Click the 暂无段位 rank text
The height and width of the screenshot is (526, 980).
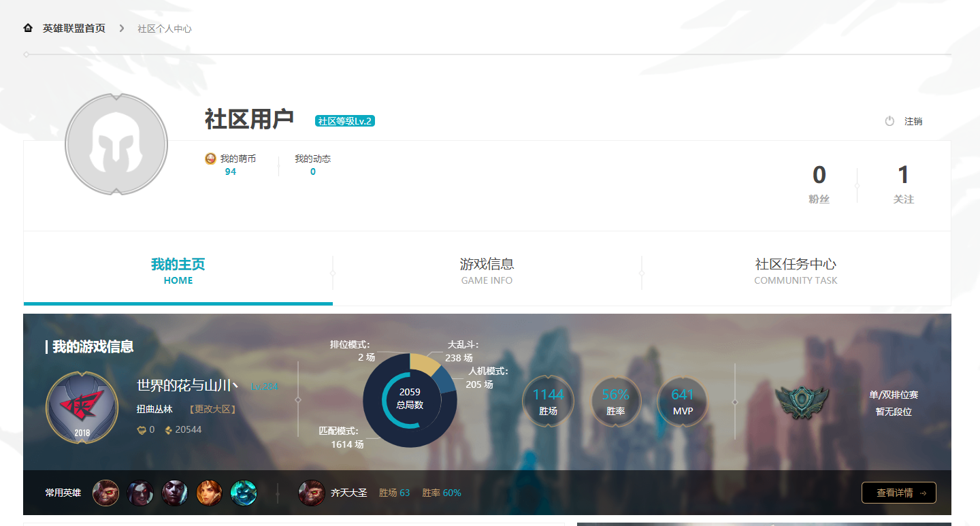coord(894,412)
